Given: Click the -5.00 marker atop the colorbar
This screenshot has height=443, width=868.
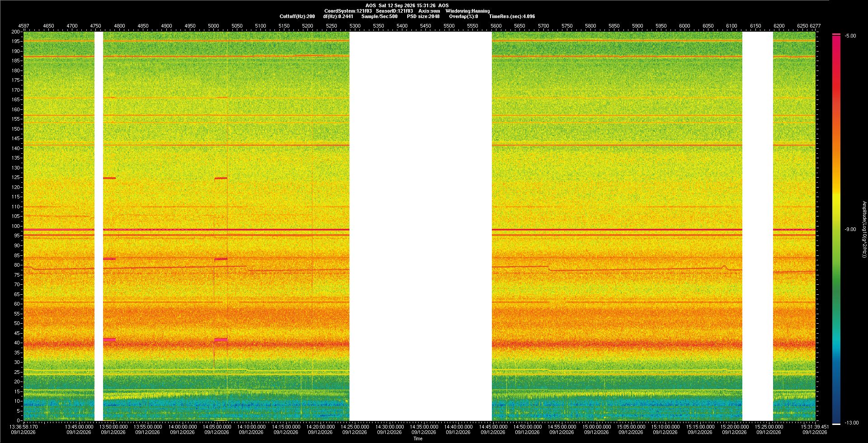Looking at the screenshot, I should [850, 36].
